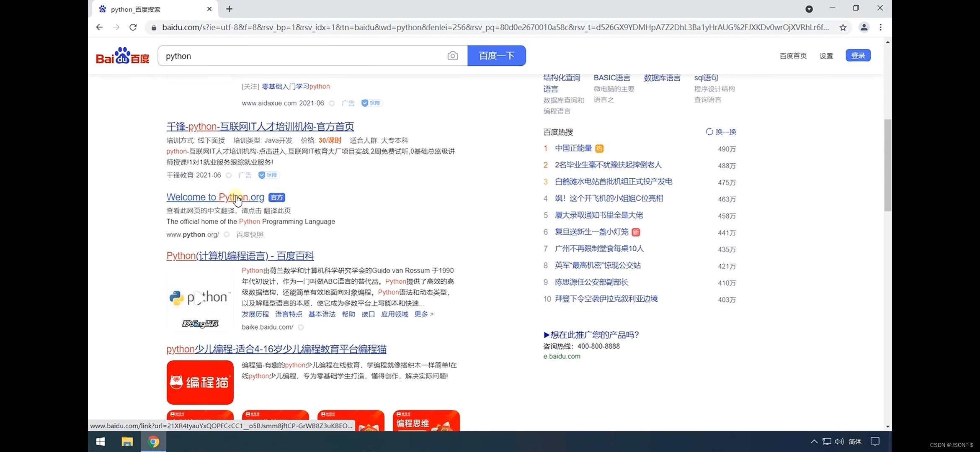
Task: Open Chrome tab search dropdown arrow
Action: [x=809, y=9]
